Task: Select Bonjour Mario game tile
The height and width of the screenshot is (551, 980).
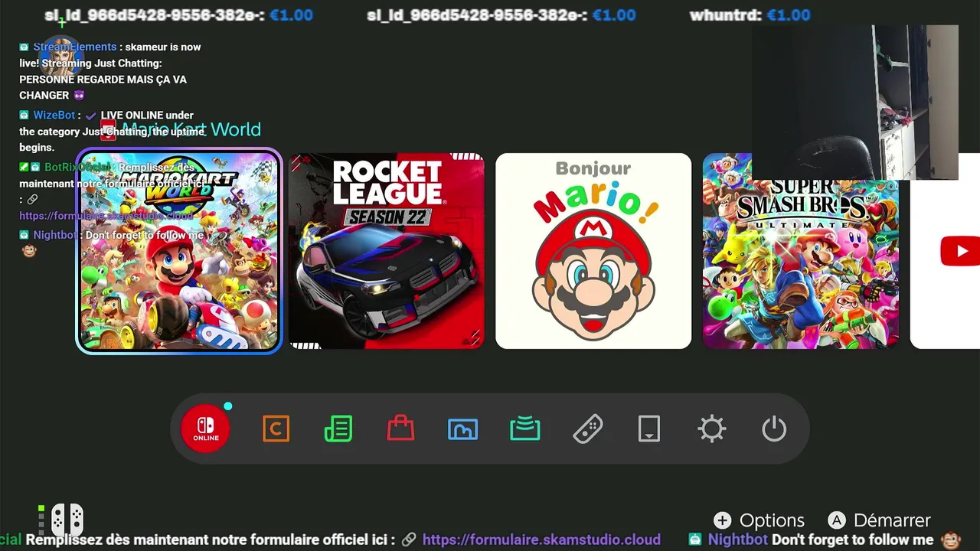Action: [593, 251]
